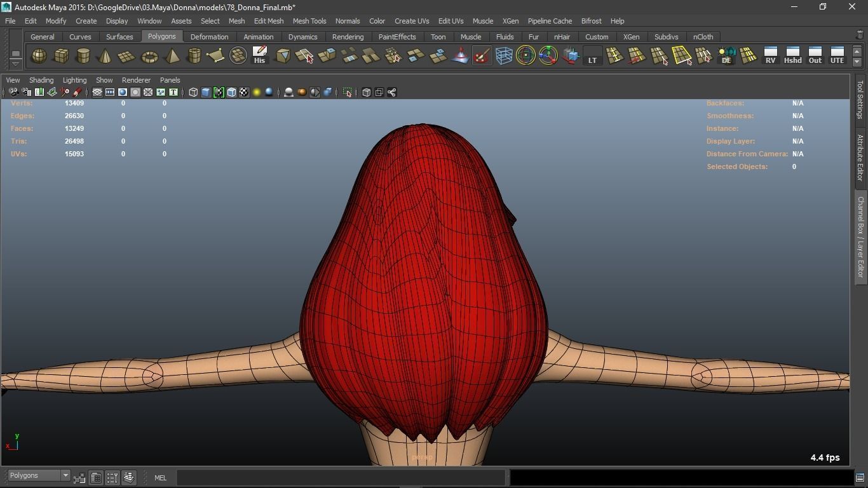Click the Camera Attributes panel icon
Image resolution: width=868 pixels, height=488 pixels.
pyautogui.click(x=26, y=92)
